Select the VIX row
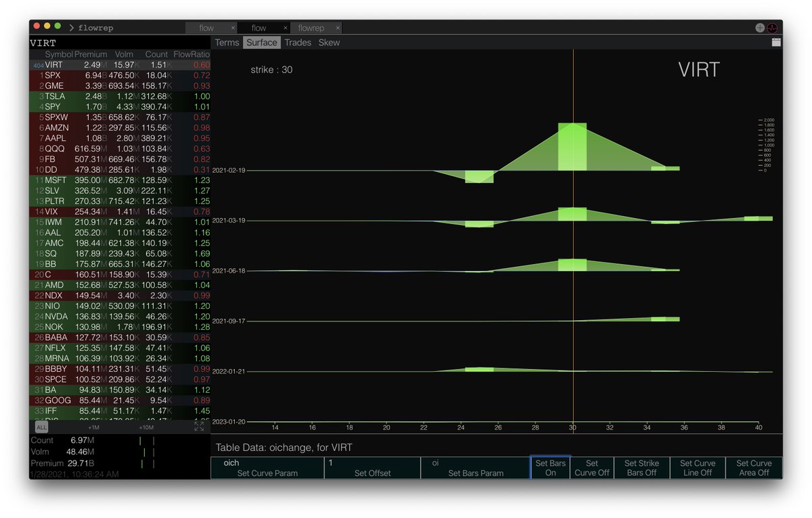 click(120, 212)
